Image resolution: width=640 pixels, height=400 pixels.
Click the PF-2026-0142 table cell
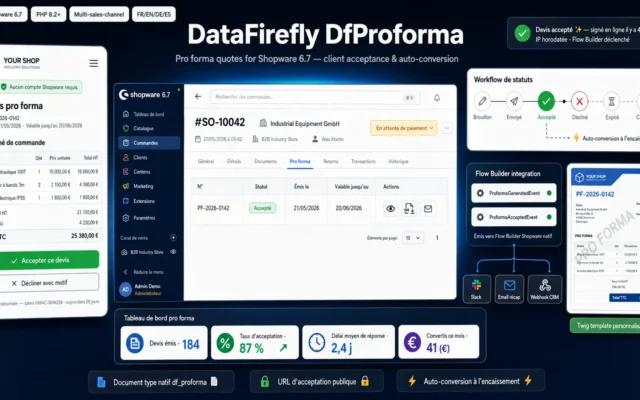(x=213, y=208)
